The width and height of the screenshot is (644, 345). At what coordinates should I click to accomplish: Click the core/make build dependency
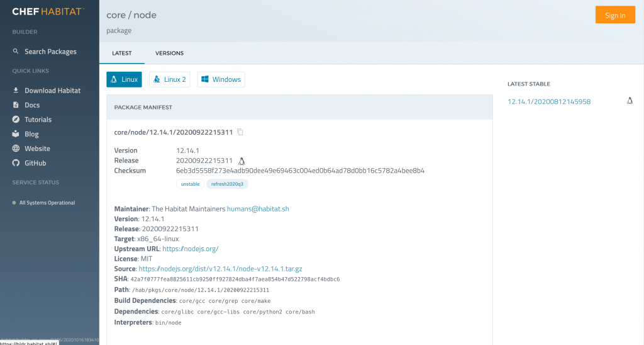click(256, 301)
